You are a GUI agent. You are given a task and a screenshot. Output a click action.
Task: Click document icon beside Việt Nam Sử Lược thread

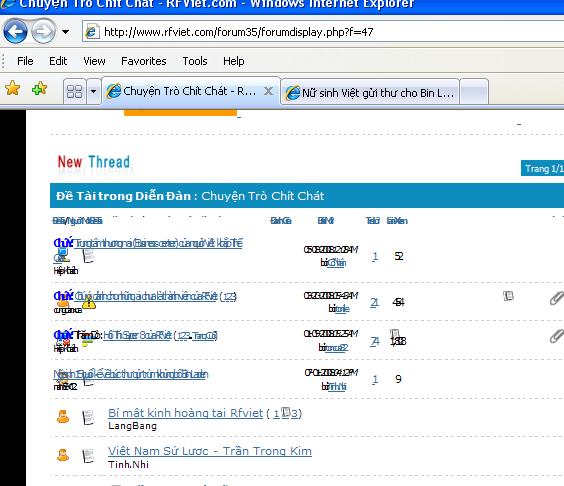click(88, 456)
